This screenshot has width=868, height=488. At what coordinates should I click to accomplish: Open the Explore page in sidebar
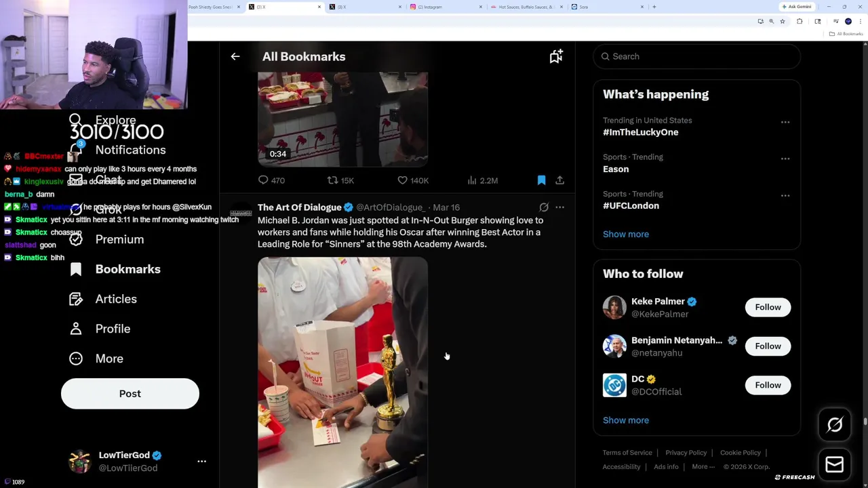point(102,120)
